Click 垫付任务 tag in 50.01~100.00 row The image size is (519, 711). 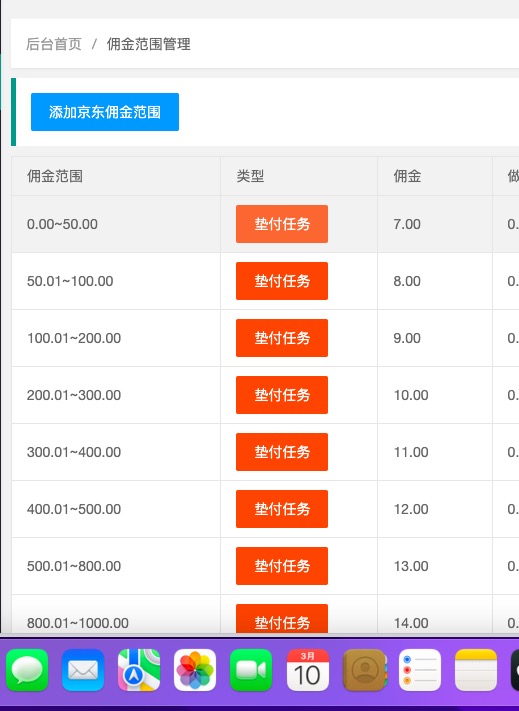click(x=282, y=281)
